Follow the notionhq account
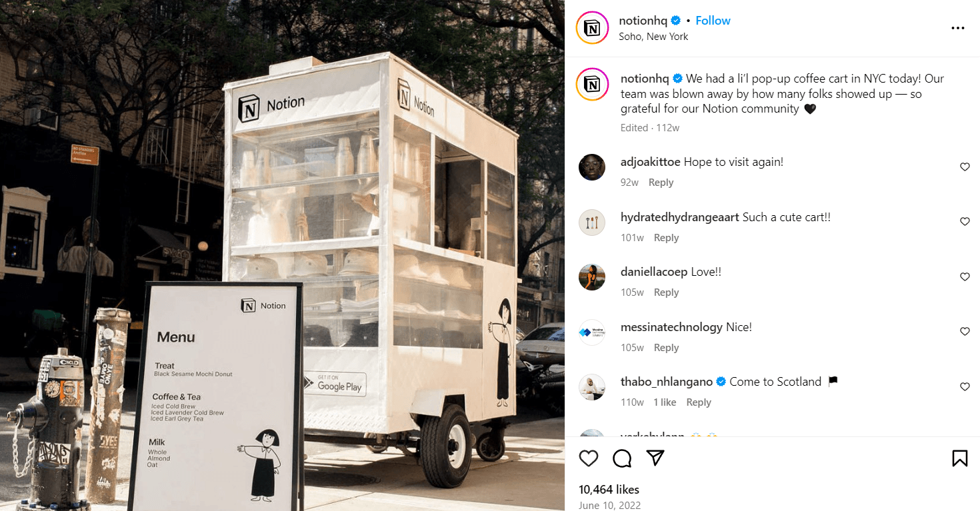Screen dimensions: 980x511 click(x=713, y=21)
